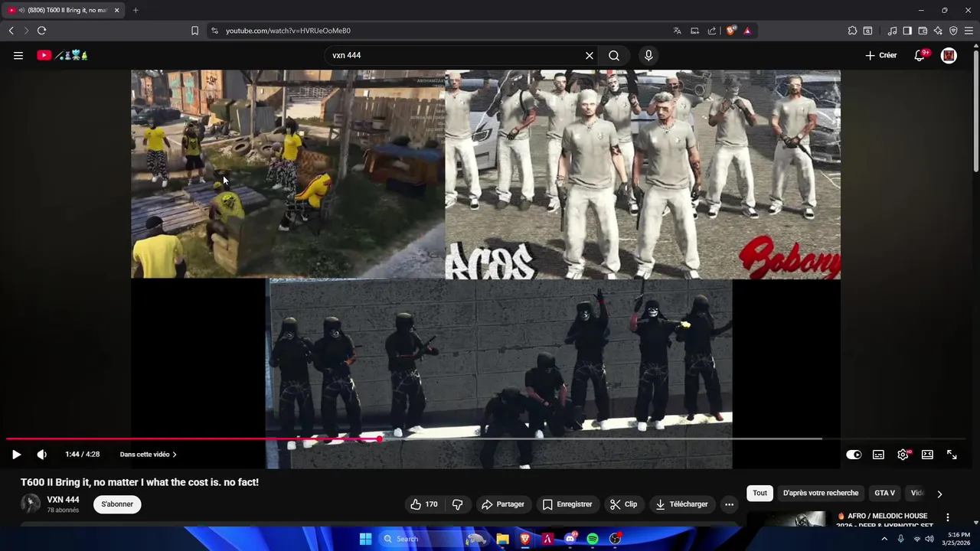Navigate back in browser history
This screenshot has height=551, width=980.
tap(11, 31)
